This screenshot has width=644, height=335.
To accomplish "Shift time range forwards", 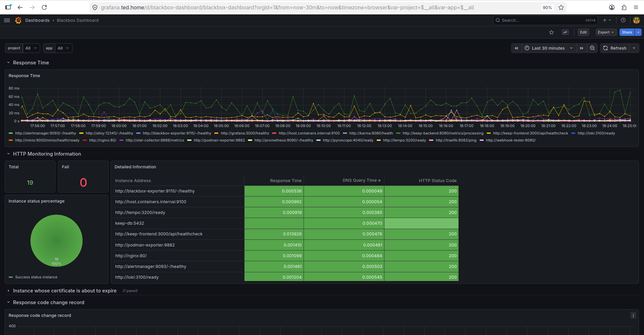I will click(582, 48).
